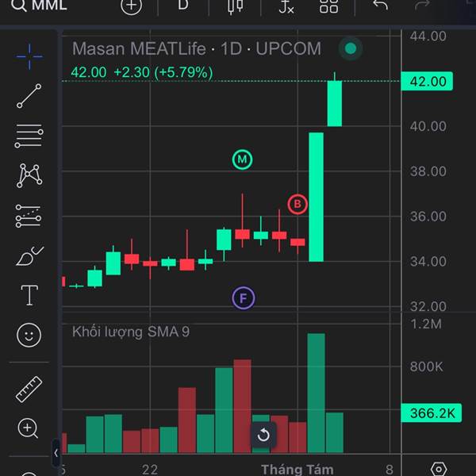Screen dimensions: 476x476
Task: Click the 38.00 price axis label
Action: click(428, 171)
